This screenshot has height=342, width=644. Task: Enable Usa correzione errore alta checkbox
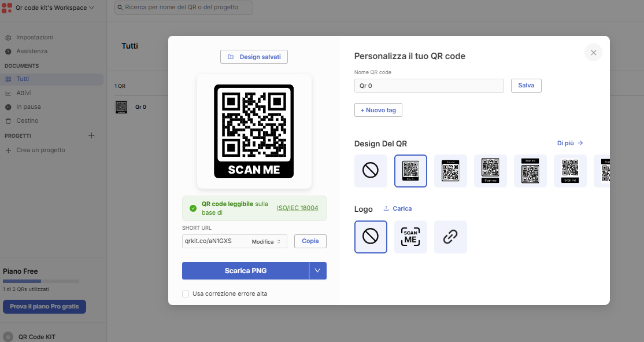[186, 293]
